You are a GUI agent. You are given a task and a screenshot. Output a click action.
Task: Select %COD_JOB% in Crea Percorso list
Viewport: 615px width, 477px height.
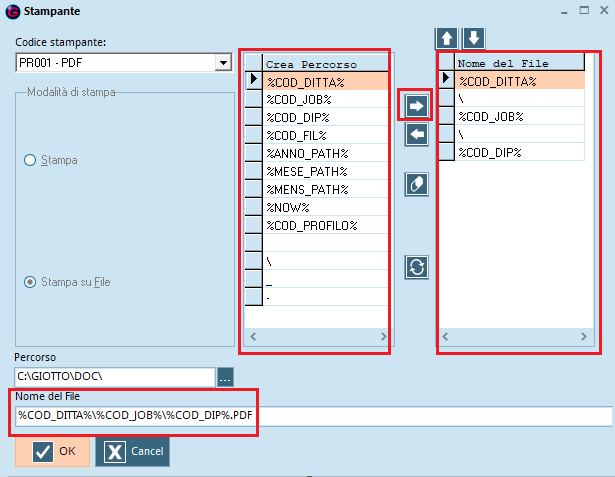(x=325, y=100)
